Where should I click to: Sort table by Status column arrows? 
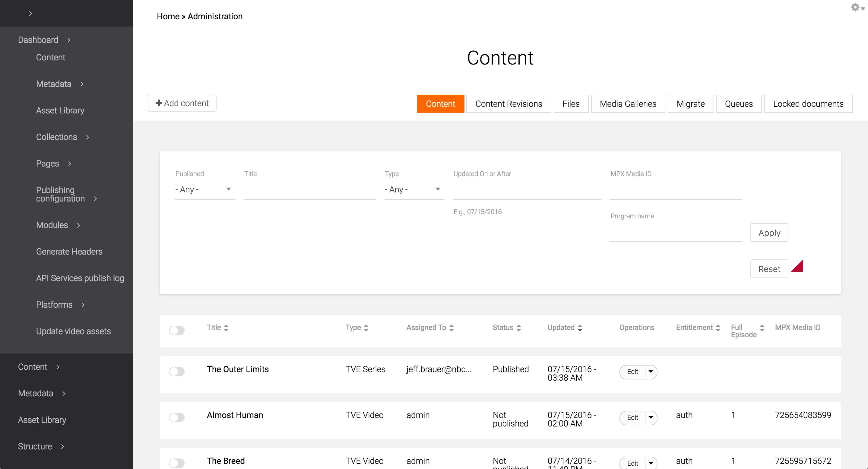(x=518, y=328)
